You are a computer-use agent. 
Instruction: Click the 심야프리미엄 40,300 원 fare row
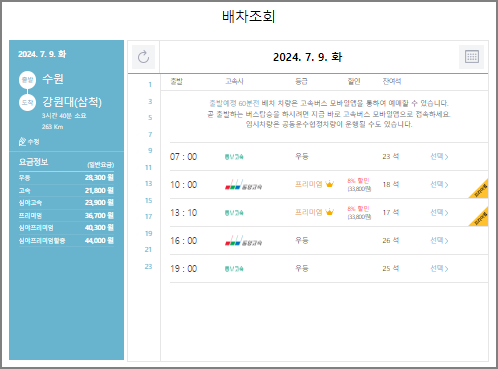click(x=66, y=228)
